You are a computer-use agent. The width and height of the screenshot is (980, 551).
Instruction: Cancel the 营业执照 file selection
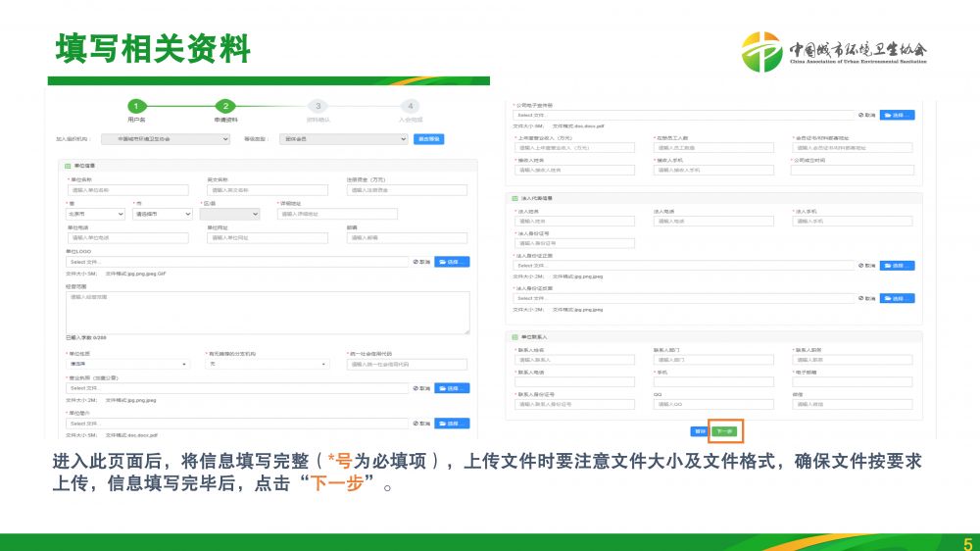click(x=421, y=388)
